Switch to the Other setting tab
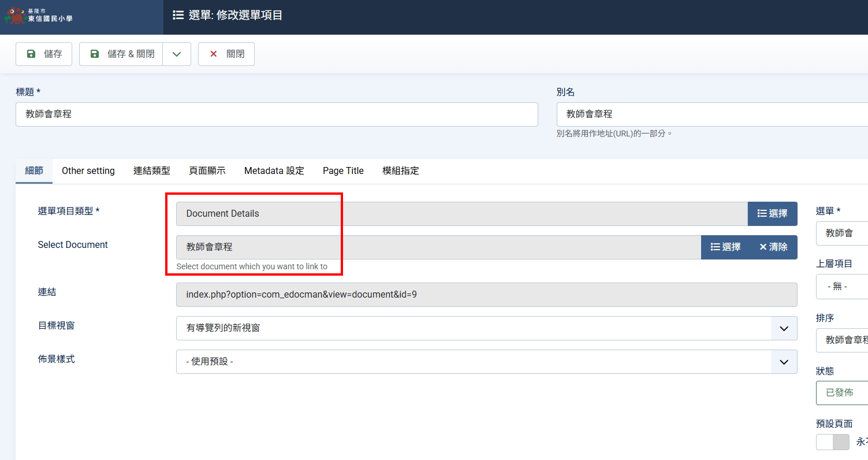Image resolution: width=868 pixels, height=460 pixels. point(88,171)
